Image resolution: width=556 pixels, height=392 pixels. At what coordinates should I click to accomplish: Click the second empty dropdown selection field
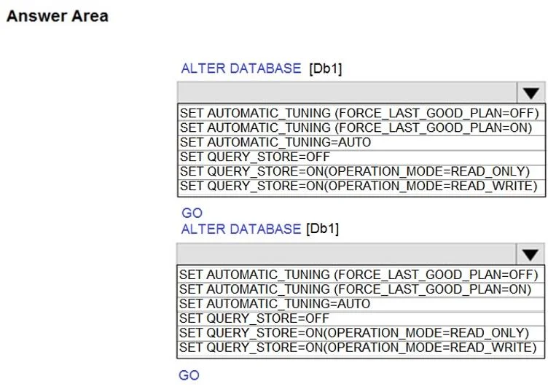point(346,254)
